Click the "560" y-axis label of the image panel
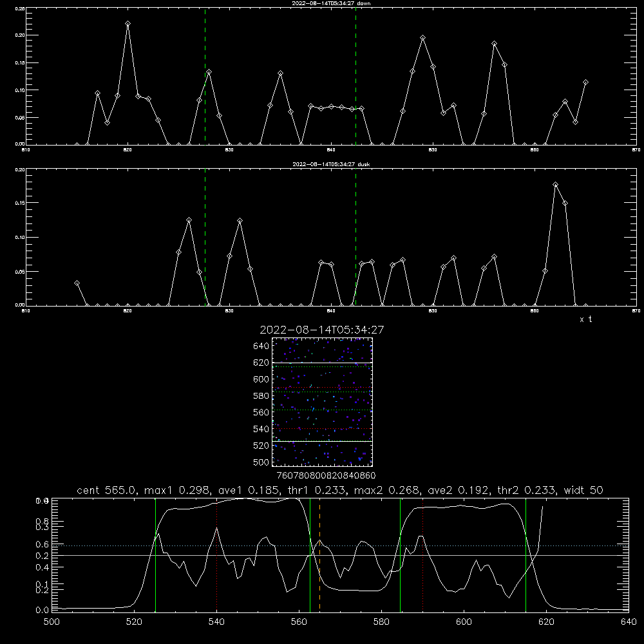 click(261, 412)
